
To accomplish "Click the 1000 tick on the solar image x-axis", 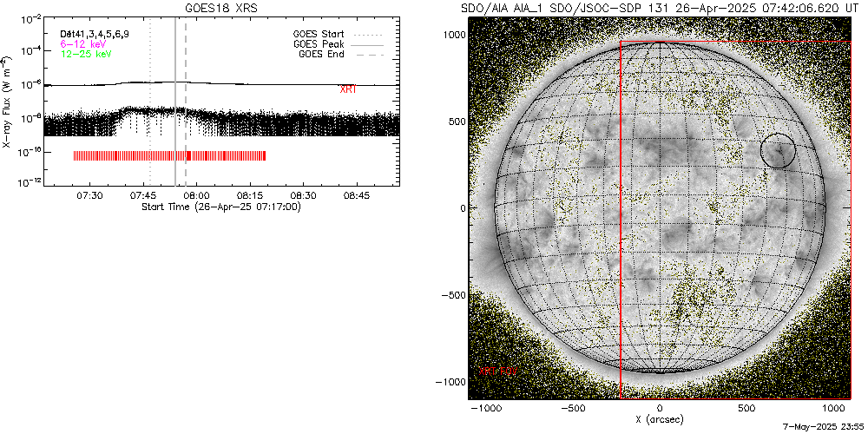I will [833, 408].
